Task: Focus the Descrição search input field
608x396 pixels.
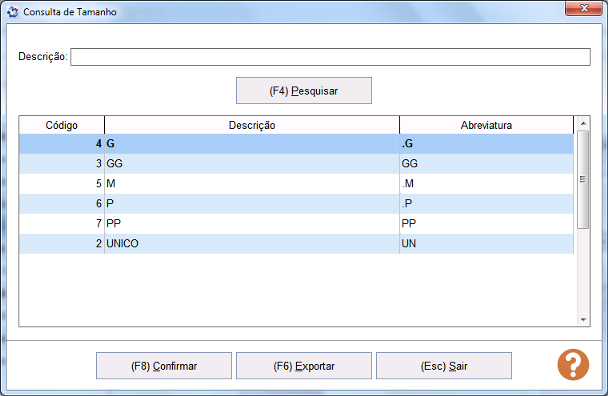Action: 330,57
